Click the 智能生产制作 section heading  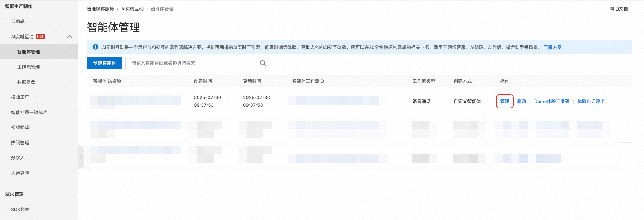(x=19, y=6)
